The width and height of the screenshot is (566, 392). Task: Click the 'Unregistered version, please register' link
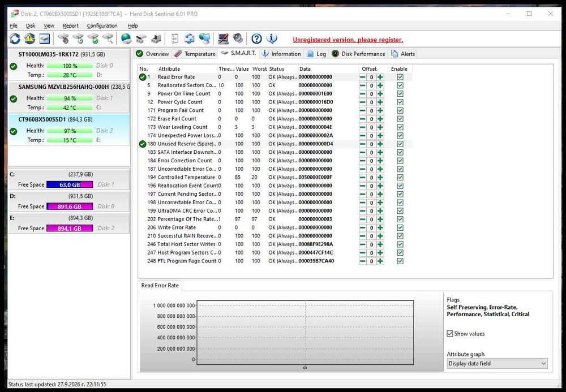point(348,40)
